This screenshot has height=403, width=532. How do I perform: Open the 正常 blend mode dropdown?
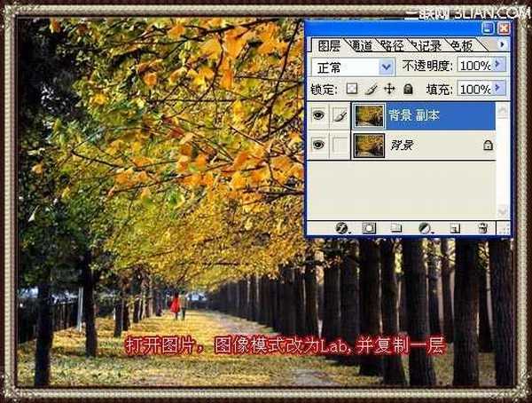point(386,67)
